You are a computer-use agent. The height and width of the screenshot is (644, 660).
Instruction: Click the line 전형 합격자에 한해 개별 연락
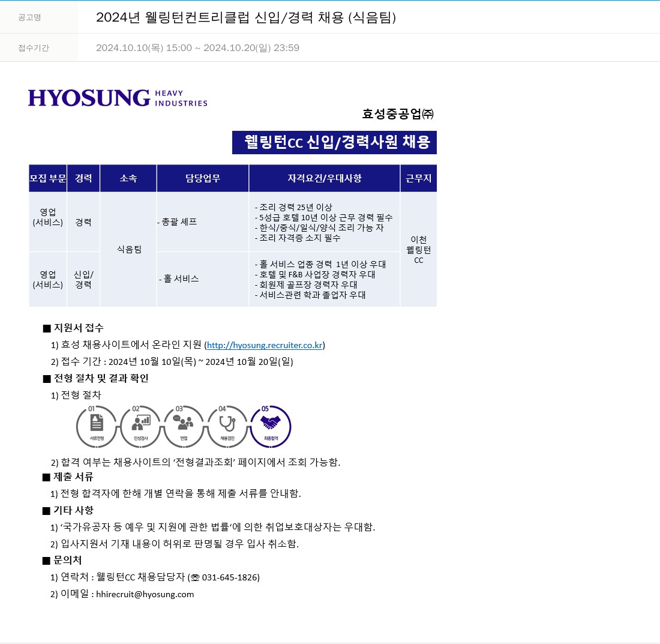pos(176,493)
